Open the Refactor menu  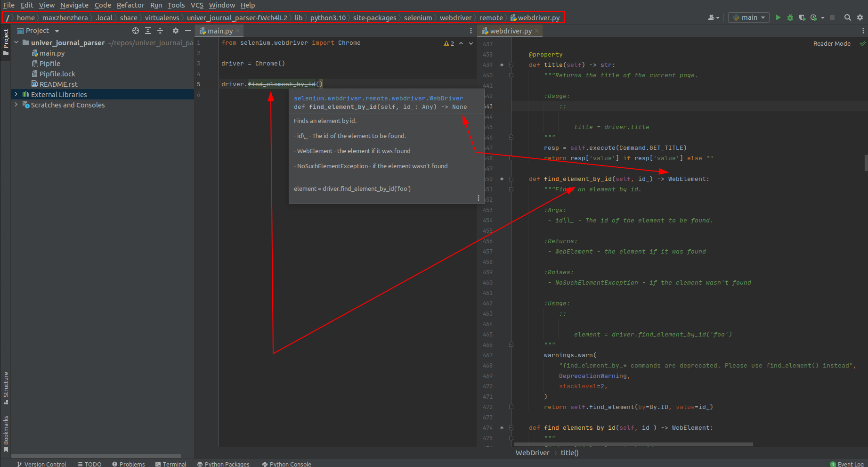tap(130, 5)
